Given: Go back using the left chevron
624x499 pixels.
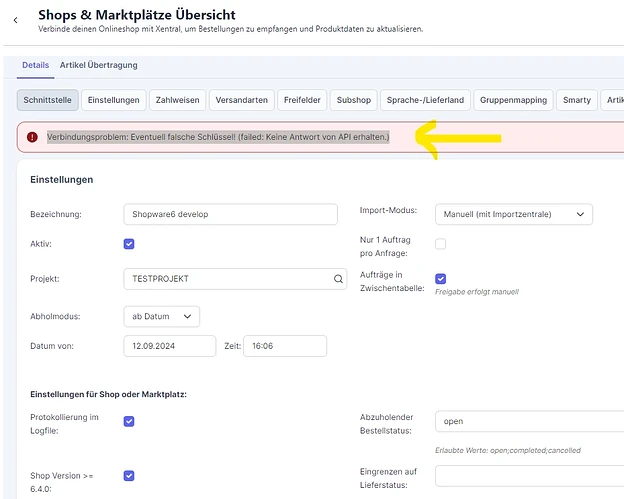Looking at the screenshot, I should pos(16,20).
